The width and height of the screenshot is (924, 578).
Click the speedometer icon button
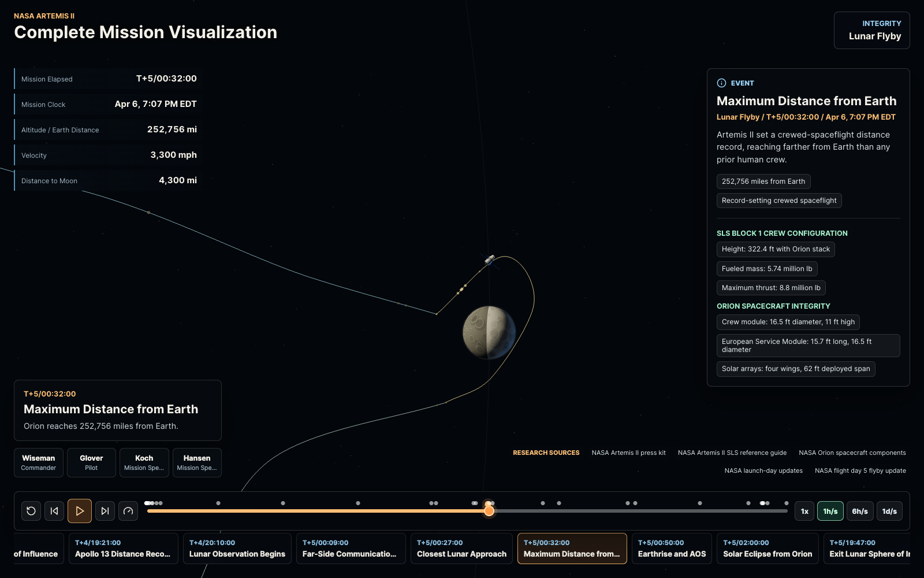pos(128,511)
